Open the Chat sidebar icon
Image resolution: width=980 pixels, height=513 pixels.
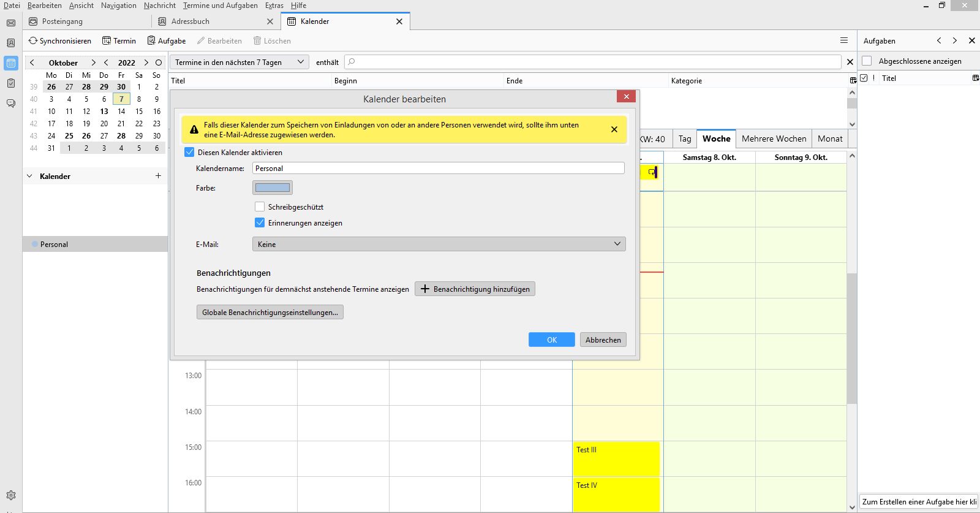point(11,104)
